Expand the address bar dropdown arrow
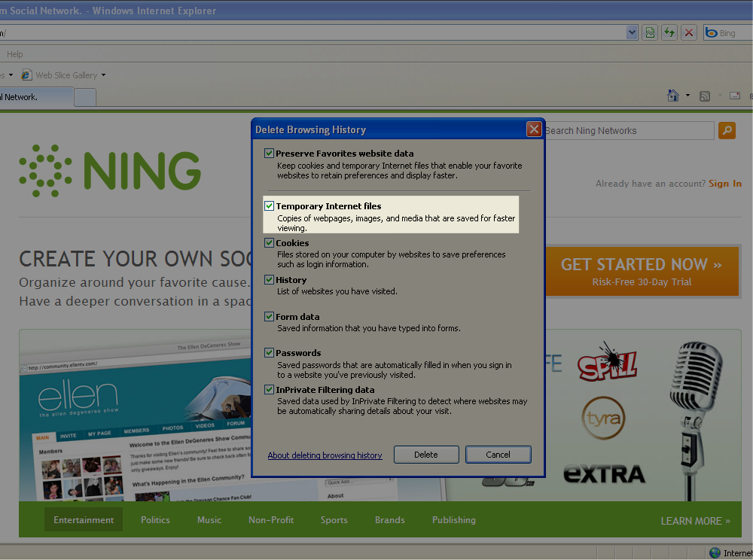Viewport: 753px width, 560px height. (x=632, y=32)
